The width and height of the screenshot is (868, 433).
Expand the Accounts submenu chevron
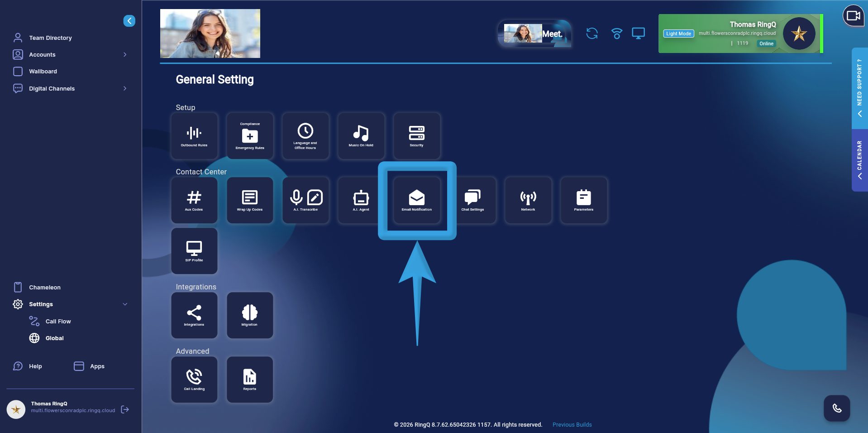[x=125, y=54]
